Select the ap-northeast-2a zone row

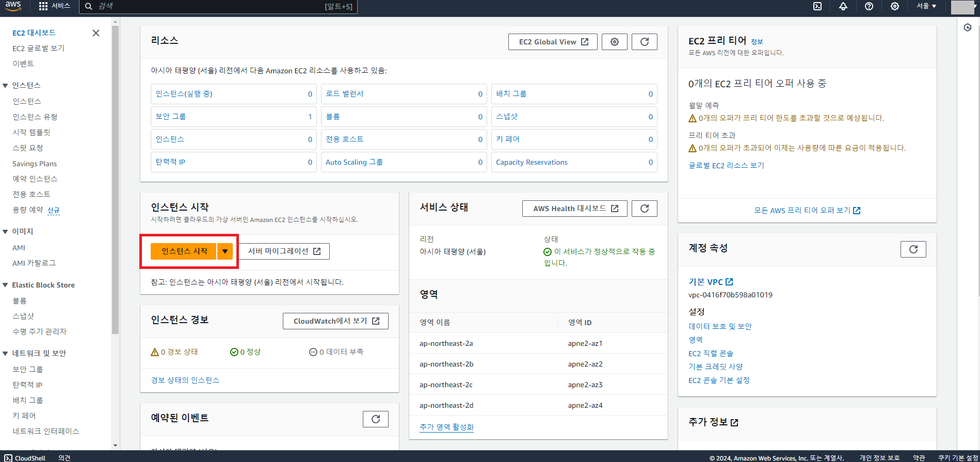(538, 343)
